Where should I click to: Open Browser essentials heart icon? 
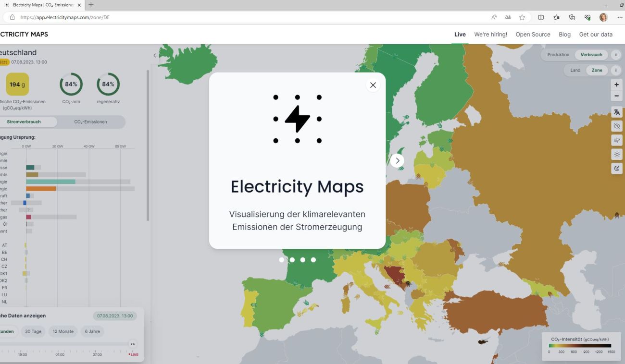pyautogui.click(x=587, y=17)
